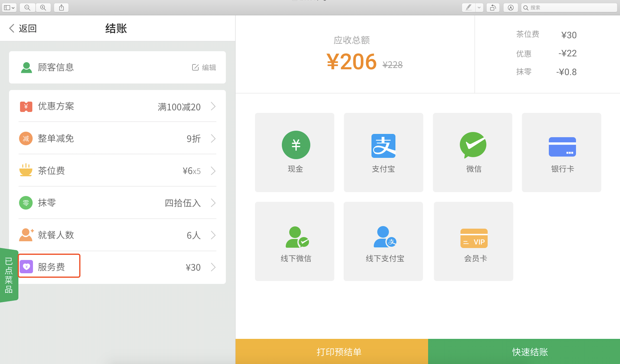Open the share menu icon
This screenshot has width=620, height=364.
coord(61,8)
